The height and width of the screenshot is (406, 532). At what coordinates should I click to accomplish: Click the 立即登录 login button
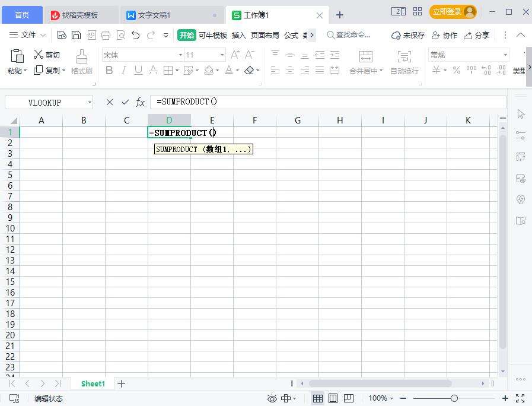tap(453, 12)
